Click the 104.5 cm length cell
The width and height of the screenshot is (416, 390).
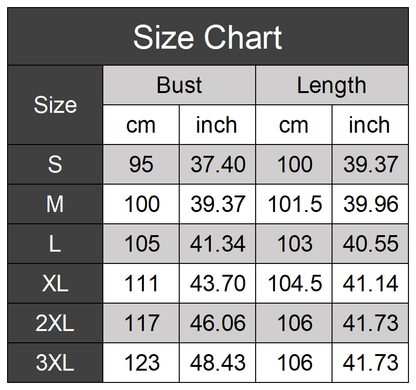coord(294,283)
